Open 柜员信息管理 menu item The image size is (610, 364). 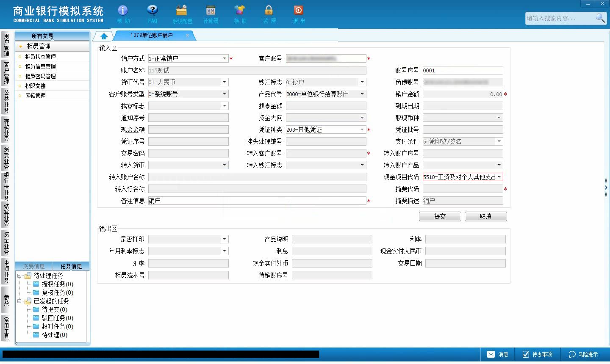pos(40,66)
